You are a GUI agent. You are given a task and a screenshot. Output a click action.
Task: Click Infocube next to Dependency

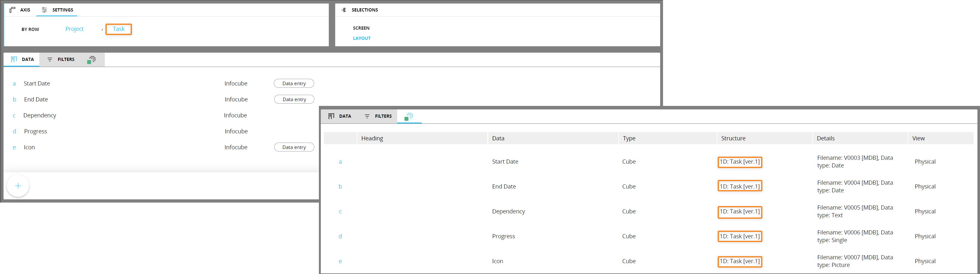[235, 115]
